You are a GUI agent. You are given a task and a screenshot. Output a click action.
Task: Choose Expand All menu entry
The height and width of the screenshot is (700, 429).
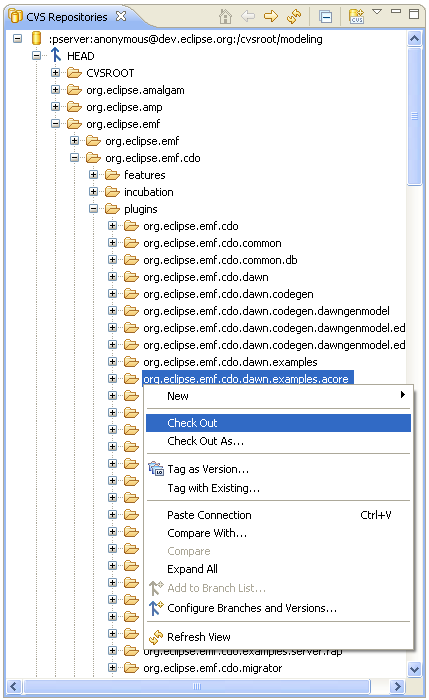[x=278, y=569]
